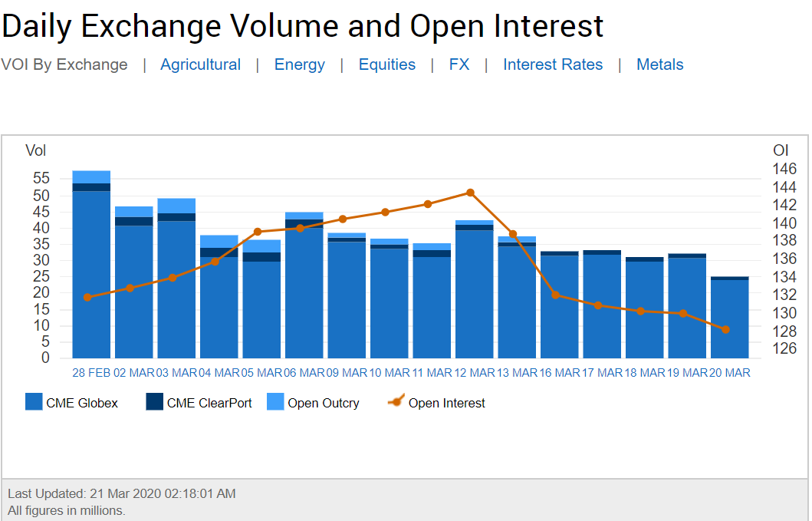Viewport: 812px width, 521px height.
Task: Click the 12 MAR volume bar
Action: coord(475,289)
